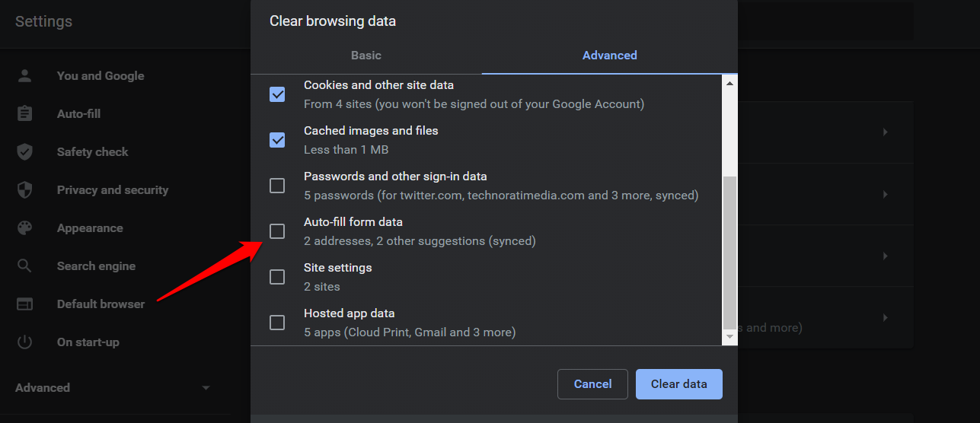Click the Search engine magnifier icon
The height and width of the screenshot is (423, 980).
click(x=25, y=266)
